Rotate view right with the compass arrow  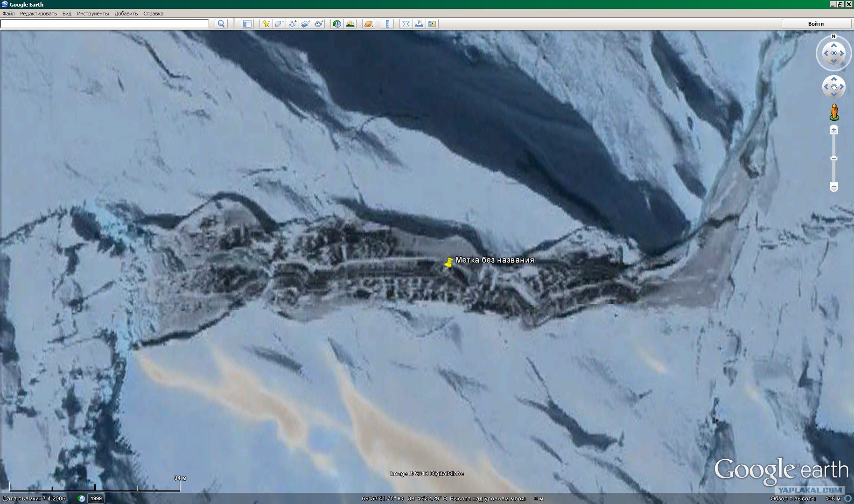[x=842, y=53]
